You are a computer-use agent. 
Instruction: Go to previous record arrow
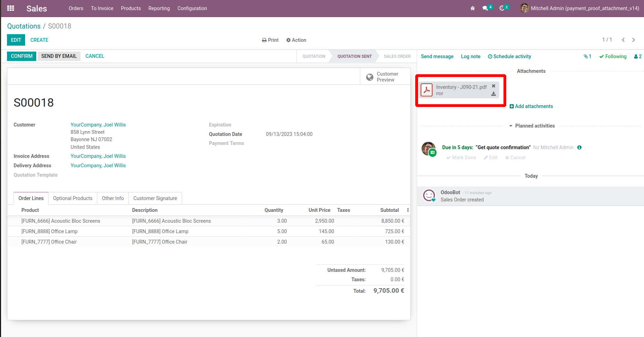623,40
